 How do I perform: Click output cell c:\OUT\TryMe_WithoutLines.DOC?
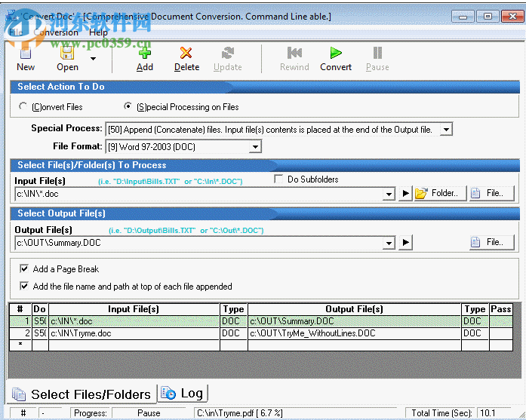[x=355, y=333]
